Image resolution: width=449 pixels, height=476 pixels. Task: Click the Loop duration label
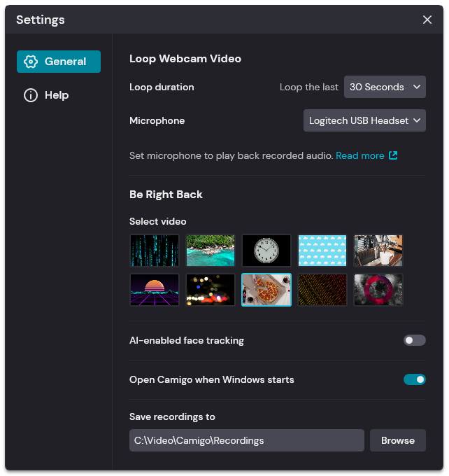[x=162, y=87]
